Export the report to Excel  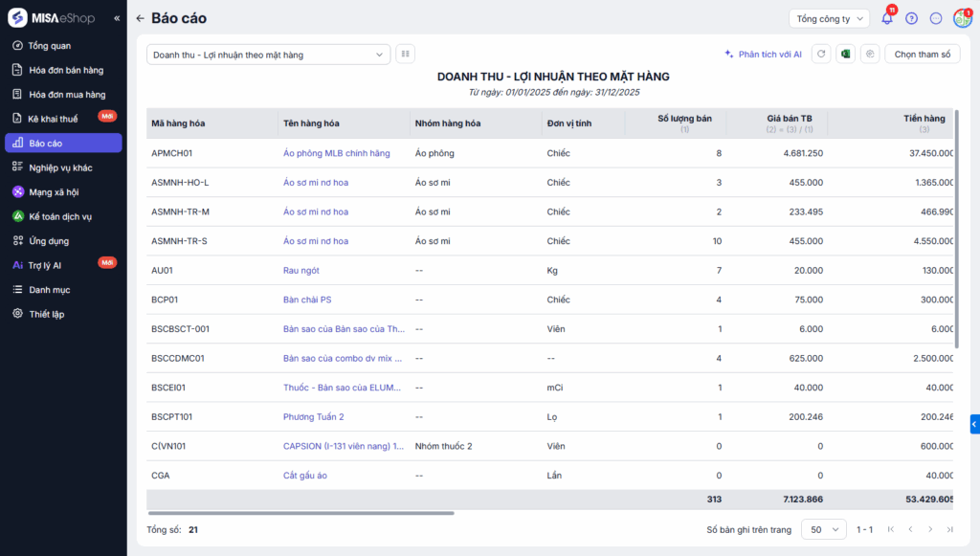(x=845, y=55)
